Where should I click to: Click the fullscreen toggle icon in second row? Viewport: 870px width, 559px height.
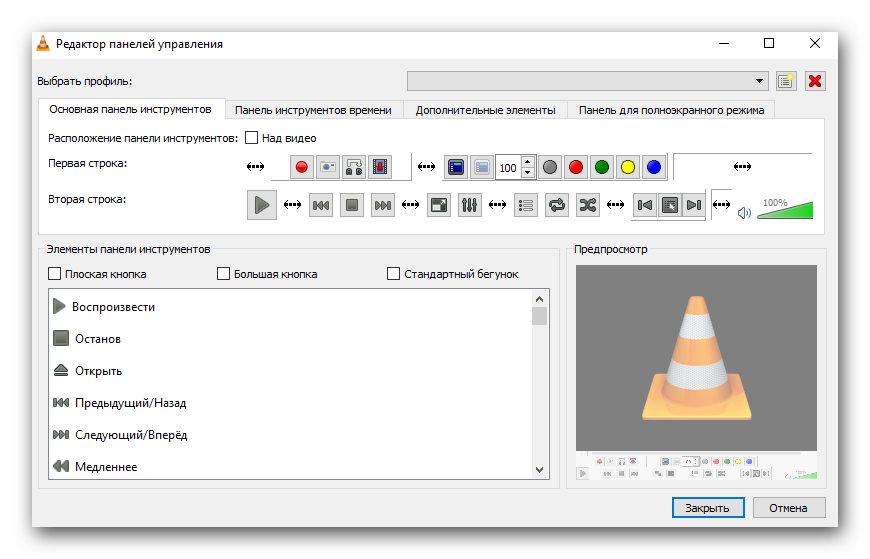point(439,205)
